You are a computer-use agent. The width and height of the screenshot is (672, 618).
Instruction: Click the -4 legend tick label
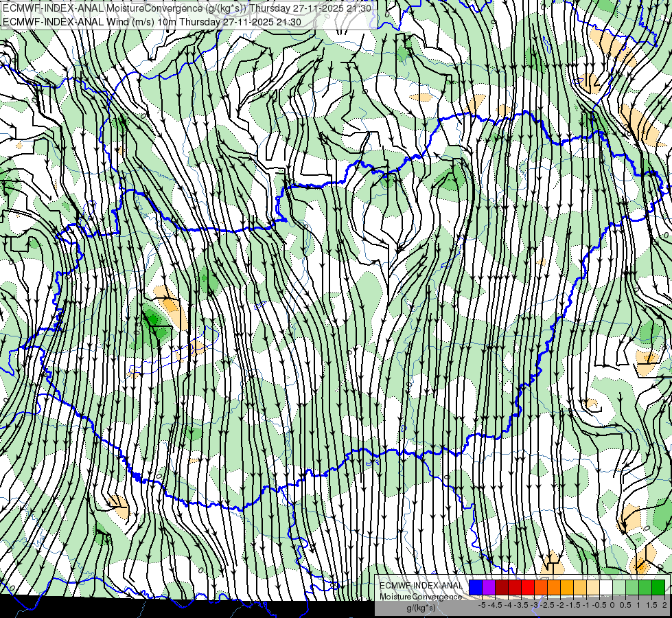[x=508, y=605]
